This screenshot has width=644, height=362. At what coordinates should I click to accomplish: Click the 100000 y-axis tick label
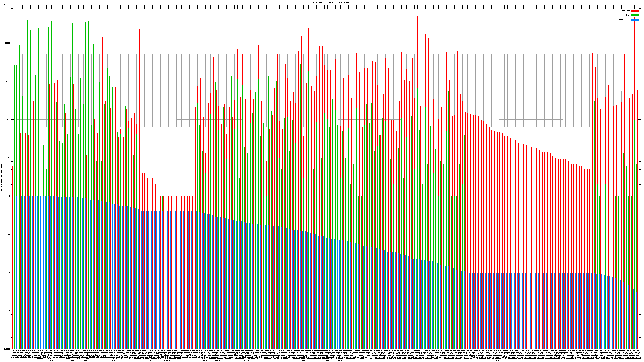click(7, 5)
